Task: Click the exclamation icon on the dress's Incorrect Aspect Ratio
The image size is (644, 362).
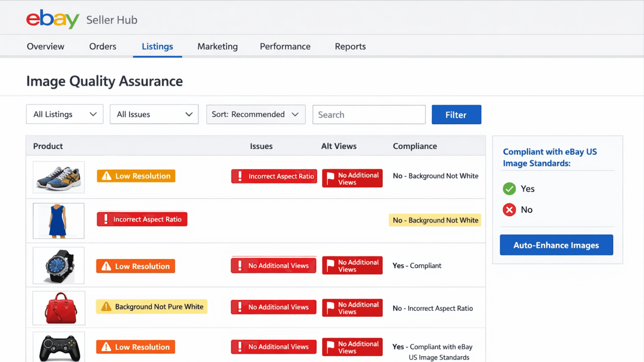Action: [x=106, y=219]
